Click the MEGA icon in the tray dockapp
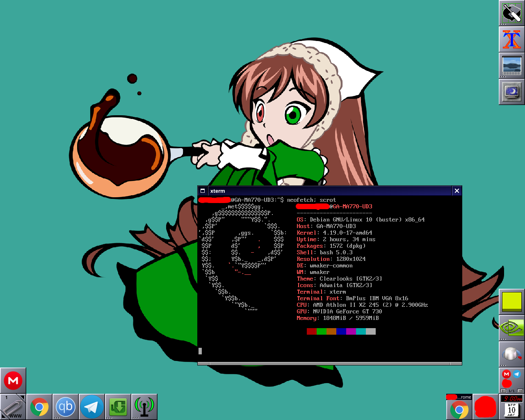This screenshot has height=420, width=525. (x=507, y=374)
